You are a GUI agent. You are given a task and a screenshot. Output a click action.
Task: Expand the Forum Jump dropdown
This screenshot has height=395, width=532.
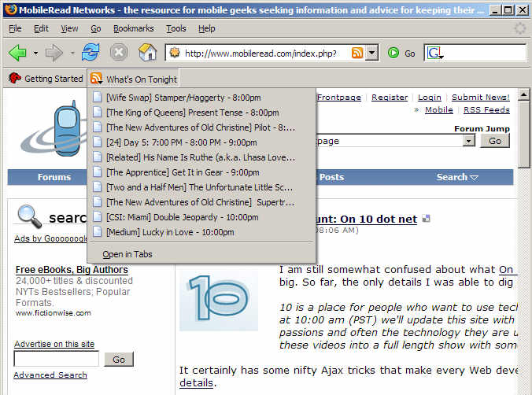pos(468,141)
